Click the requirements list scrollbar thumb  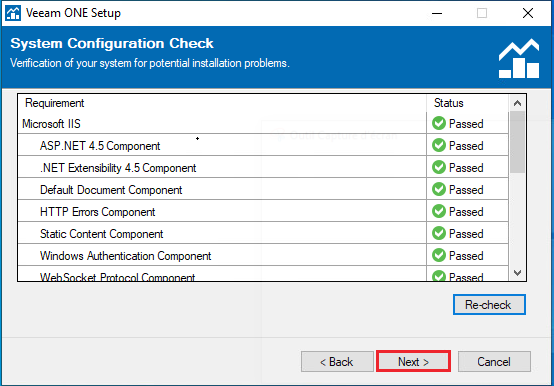(517, 142)
